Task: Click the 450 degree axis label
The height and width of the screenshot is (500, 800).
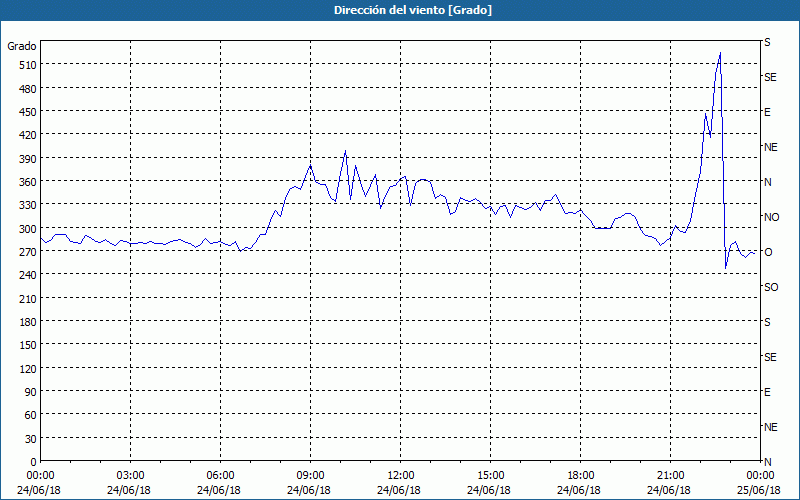Action: pyautogui.click(x=29, y=112)
